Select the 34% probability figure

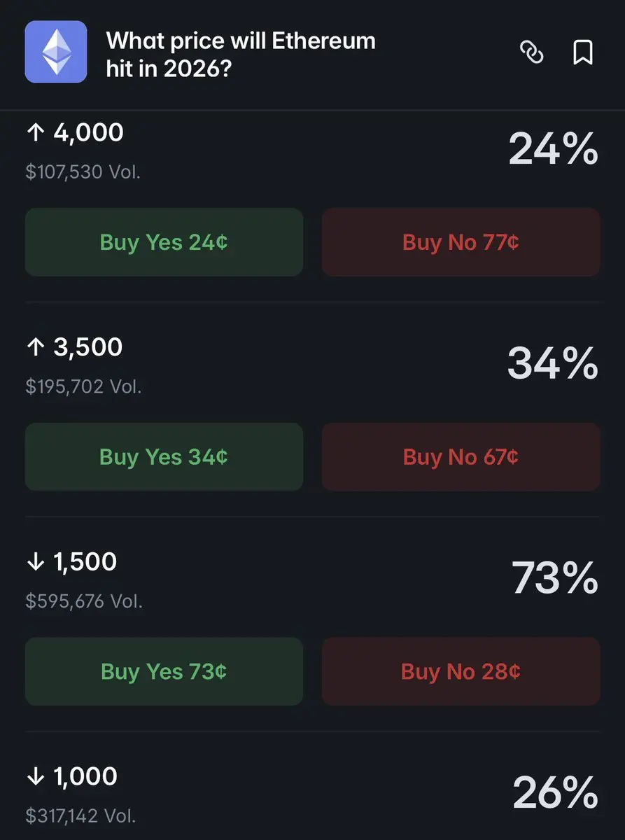pyautogui.click(x=553, y=364)
